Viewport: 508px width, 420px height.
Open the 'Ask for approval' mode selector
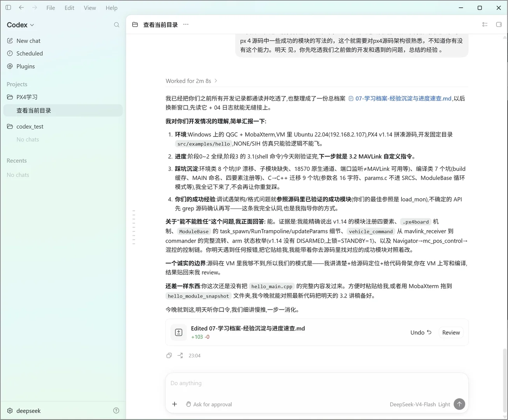[209, 404]
